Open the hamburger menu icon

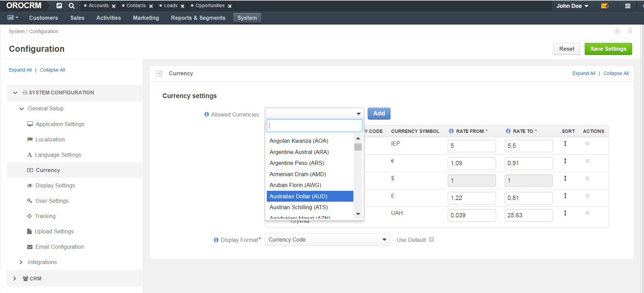tap(628, 6)
